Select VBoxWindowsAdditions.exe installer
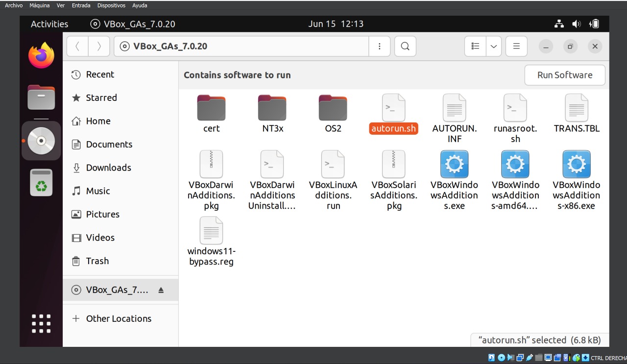Image resolution: width=627 pixels, height=364 pixels. [x=455, y=181]
